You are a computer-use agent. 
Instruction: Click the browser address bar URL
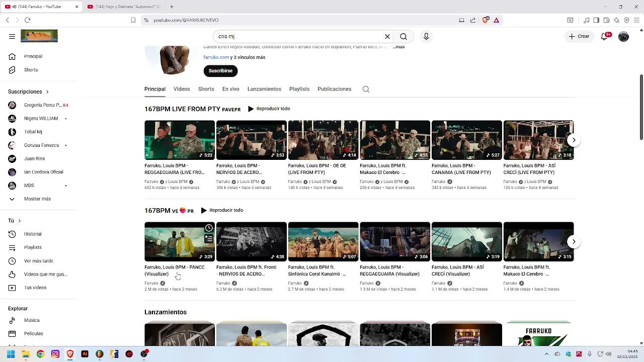click(x=186, y=20)
